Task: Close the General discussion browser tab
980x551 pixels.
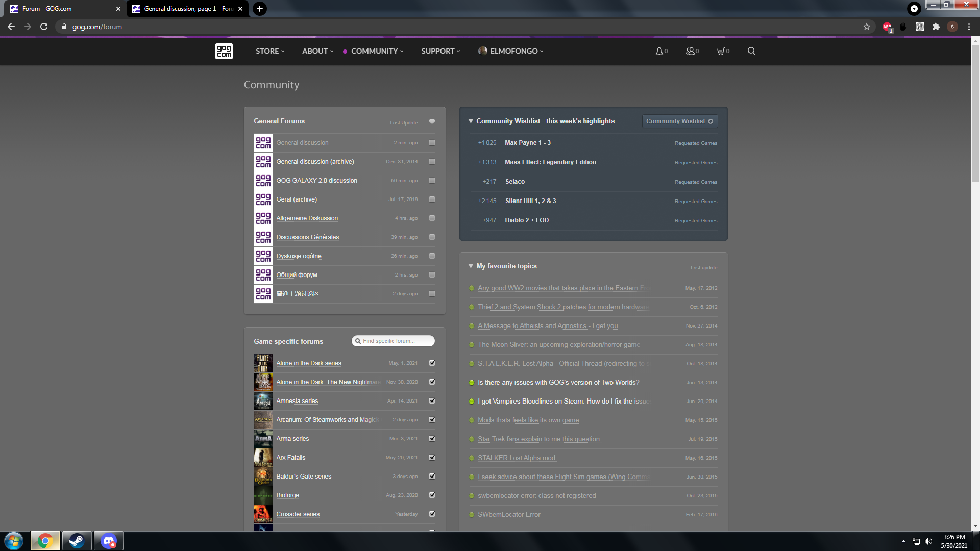Action: pyautogui.click(x=240, y=9)
